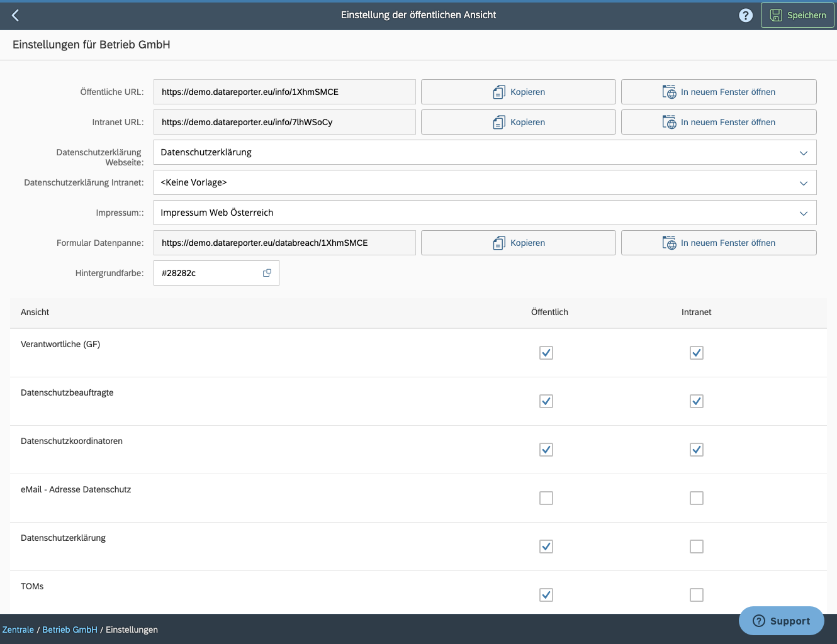Screen dimensions: 837x644
Task: Open the Support bubble in the corner
Action: 781,621
